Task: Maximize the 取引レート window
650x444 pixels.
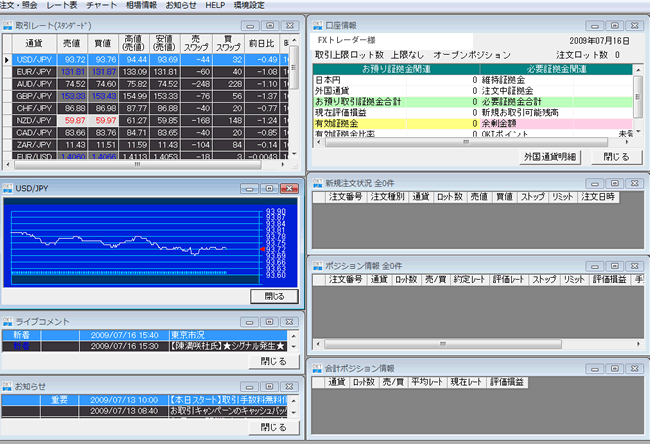Action: (270, 26)
